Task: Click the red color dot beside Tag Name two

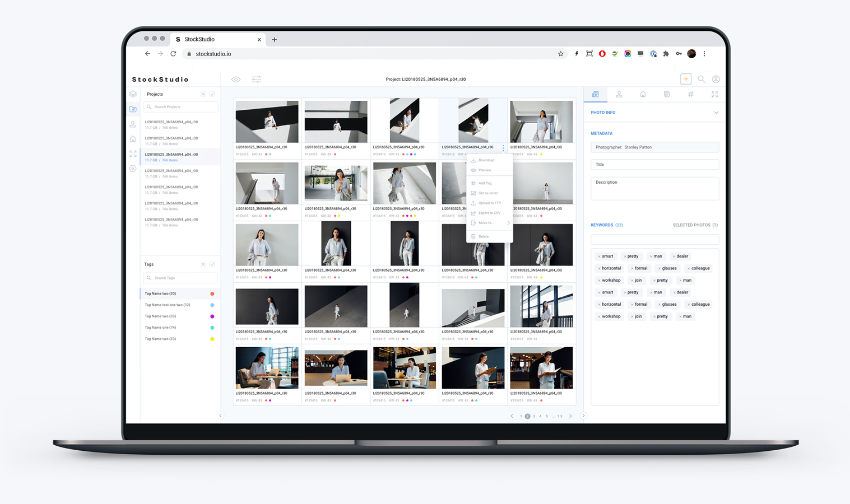Action: coord(212,293)
